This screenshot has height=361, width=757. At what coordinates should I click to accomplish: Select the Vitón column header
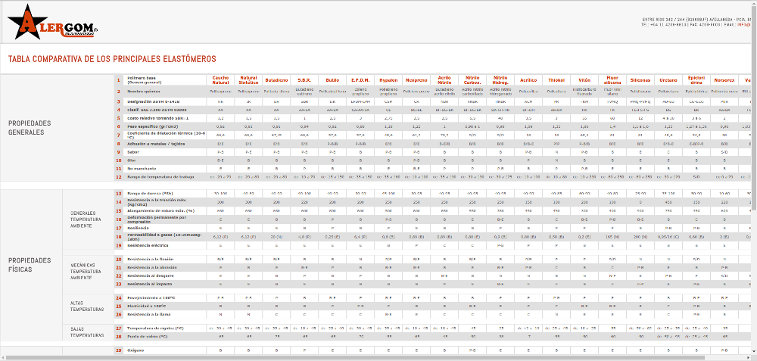coord(583,80)
